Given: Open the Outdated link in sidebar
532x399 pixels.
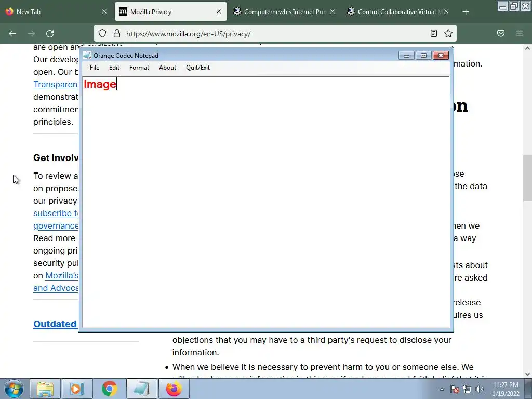Looking at the screenshot, I should [x=55, y=324].
